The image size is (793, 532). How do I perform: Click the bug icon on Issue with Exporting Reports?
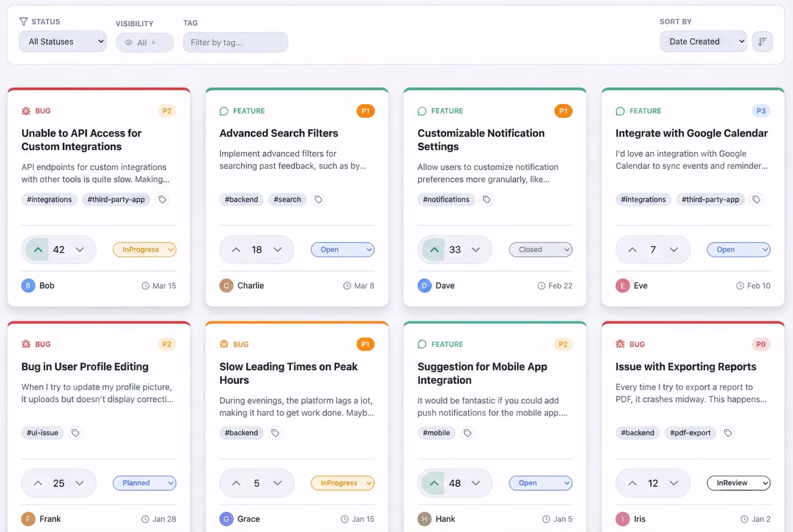click(620, 344)
